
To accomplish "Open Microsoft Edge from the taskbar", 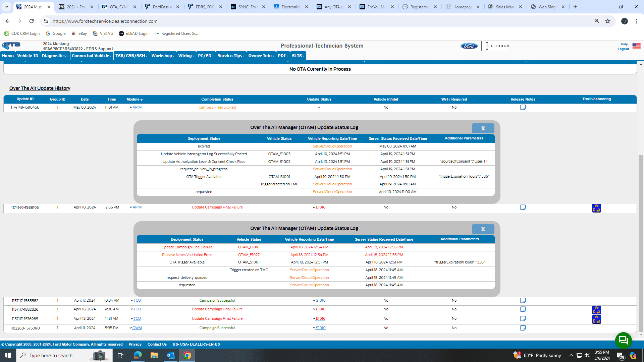I will click(x=138, y=355).
